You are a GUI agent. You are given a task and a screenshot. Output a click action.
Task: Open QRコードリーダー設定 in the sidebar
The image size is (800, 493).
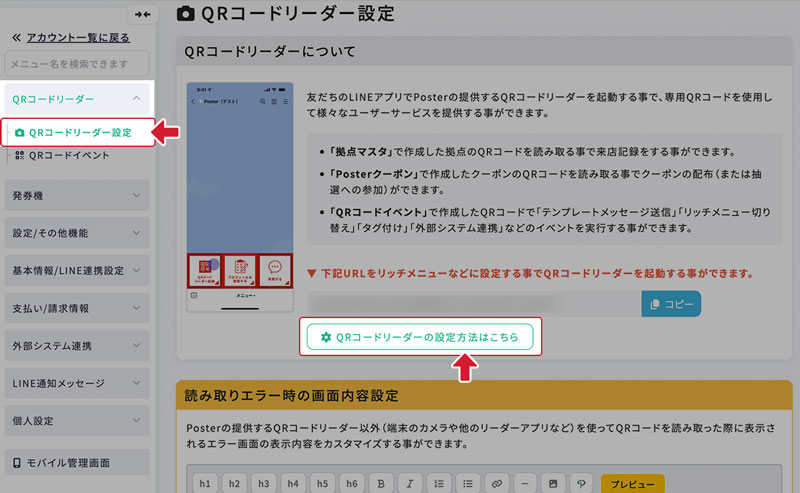pos(80,132)
